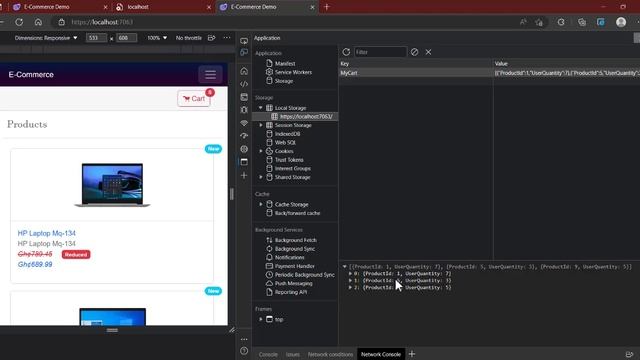640x360 pixels.
Task: Expand the top frame node
Action: [x=260, y=319]
